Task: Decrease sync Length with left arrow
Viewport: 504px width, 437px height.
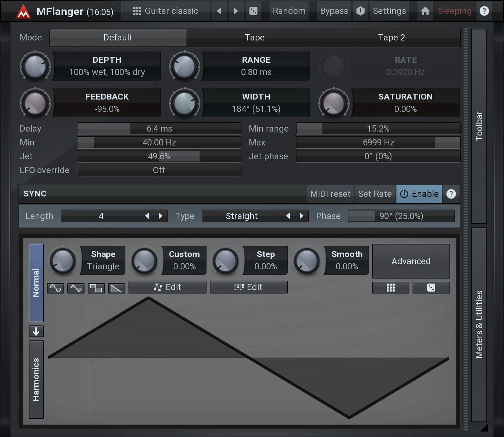Action: (147, 216)
